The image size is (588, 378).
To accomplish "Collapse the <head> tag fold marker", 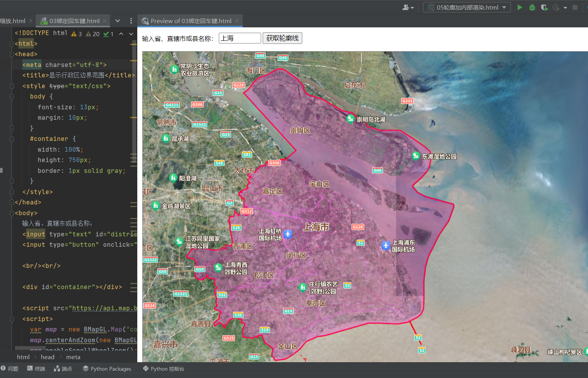I will [12, 54].
